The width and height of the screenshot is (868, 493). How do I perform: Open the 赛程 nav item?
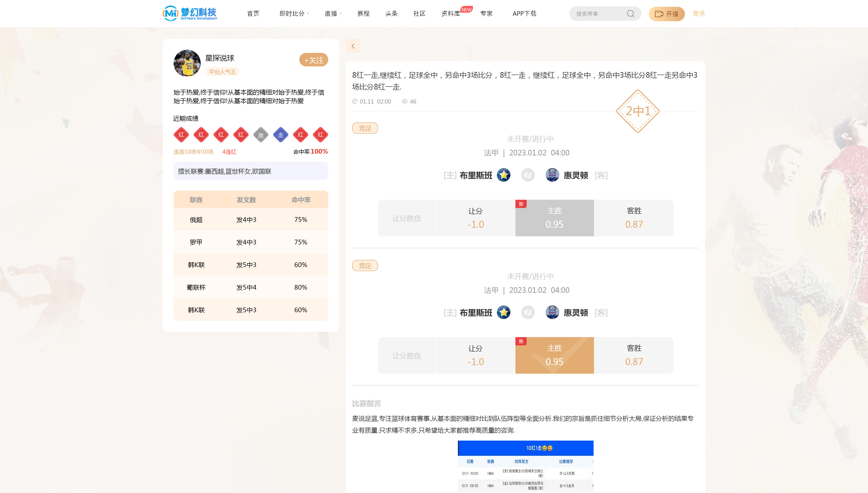[x=363, y=14]
